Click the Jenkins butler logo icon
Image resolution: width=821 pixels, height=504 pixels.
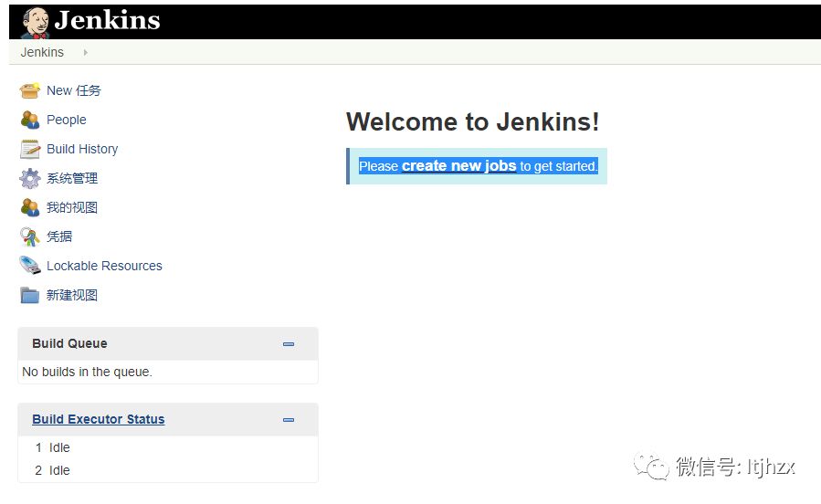click(35, 23)
